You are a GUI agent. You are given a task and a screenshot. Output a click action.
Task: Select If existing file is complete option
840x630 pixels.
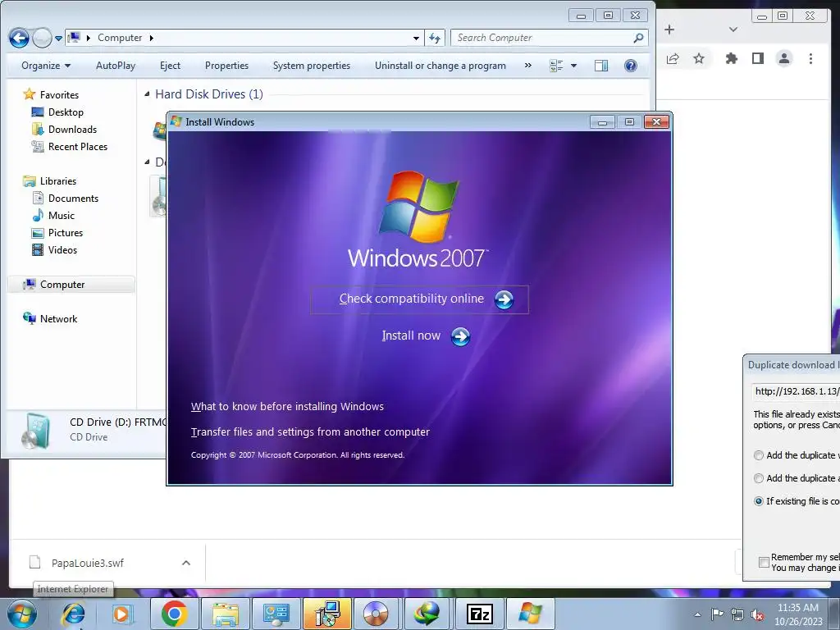point(759,501)
